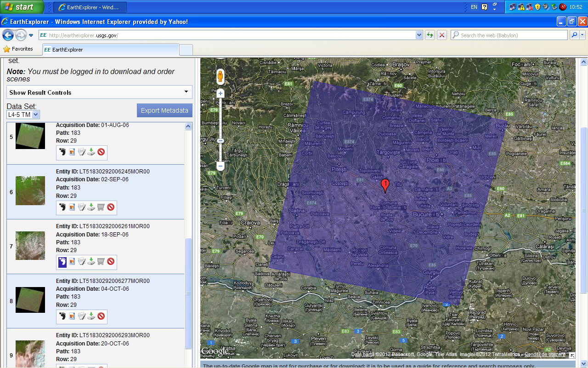Select the EarthExplorer browser tab
The image size is (588, 368).
click(110, 50)
